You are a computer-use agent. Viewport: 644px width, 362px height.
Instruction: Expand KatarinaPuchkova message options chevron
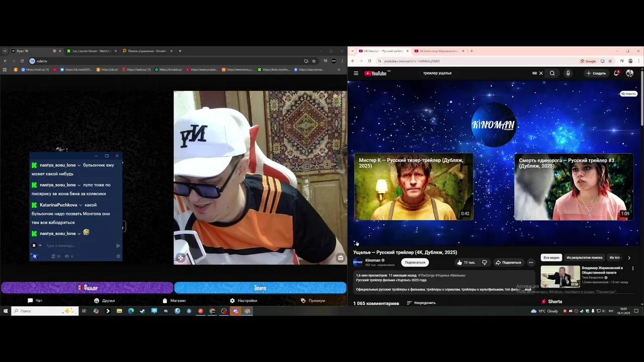pyautogui.click(x=80, y=205)
